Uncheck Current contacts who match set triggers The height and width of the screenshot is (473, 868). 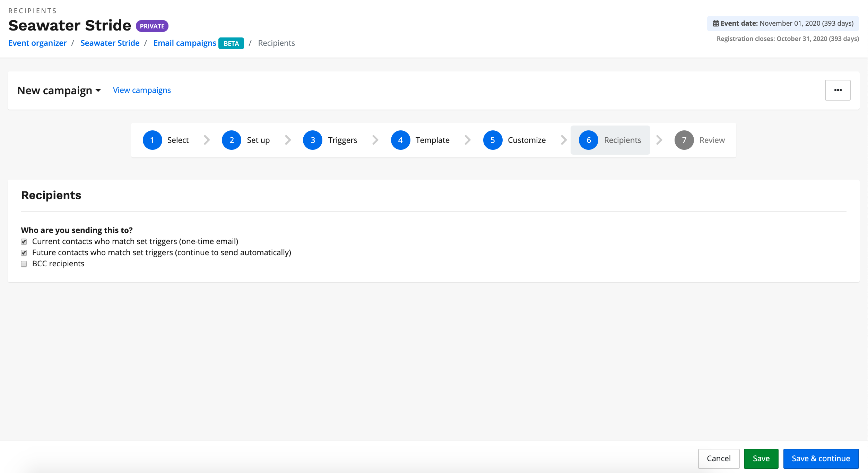[x=24, y=242]
